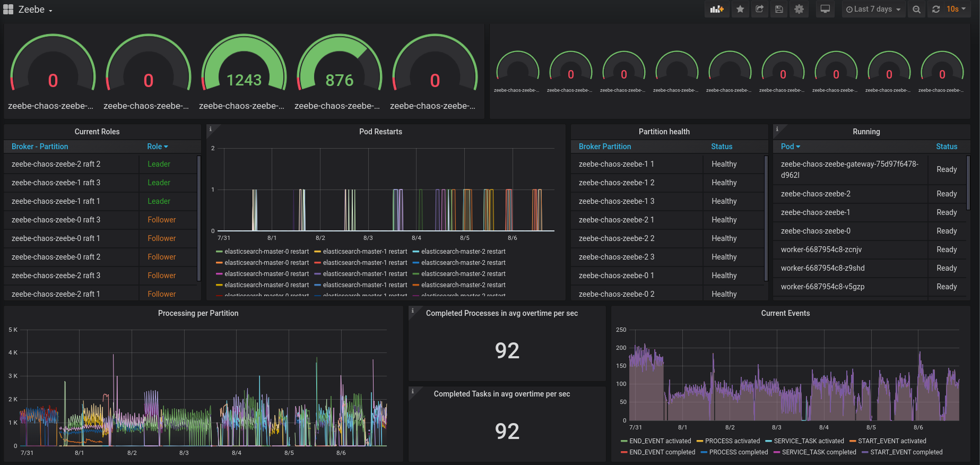
Task: Click color swatch beside START_EVENT completed
Action: coord(865,452)
